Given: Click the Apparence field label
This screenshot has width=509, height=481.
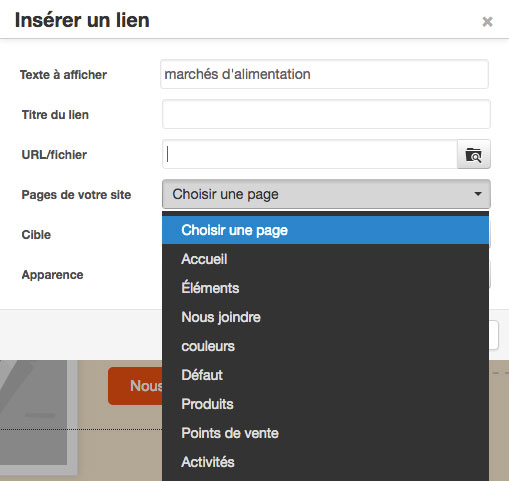Looking at the screenshot, I should point(52,275).
